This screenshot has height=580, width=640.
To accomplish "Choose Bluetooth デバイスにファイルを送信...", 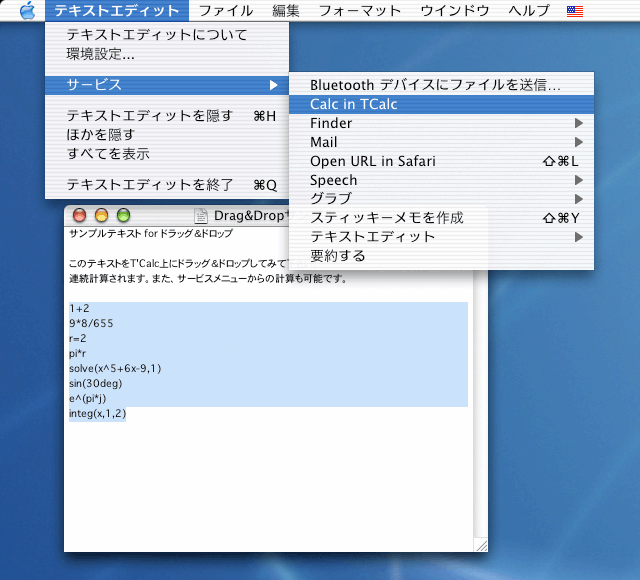I will coord(441,85).
